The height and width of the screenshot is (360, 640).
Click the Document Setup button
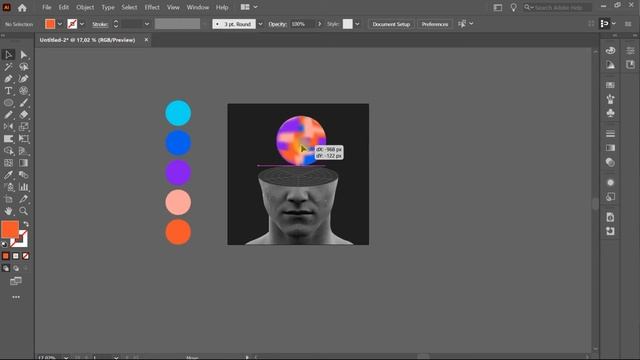click(x=391, y=24)
